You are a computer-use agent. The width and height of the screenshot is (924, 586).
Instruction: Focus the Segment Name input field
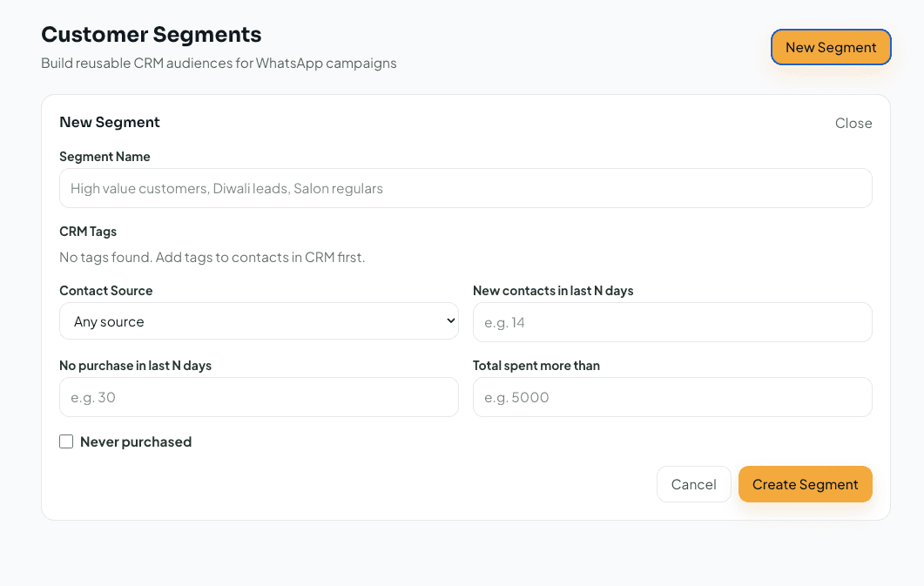click(466, 188)
